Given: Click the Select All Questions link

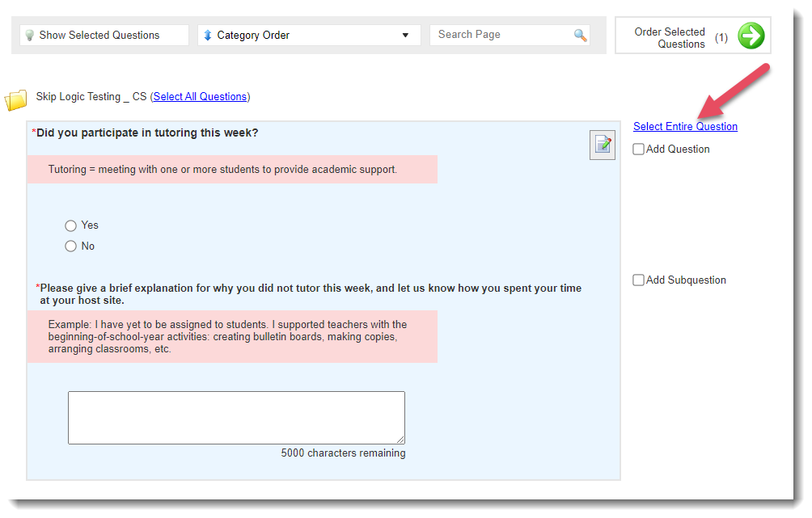Looking at the screenshot, I should 200,97.
